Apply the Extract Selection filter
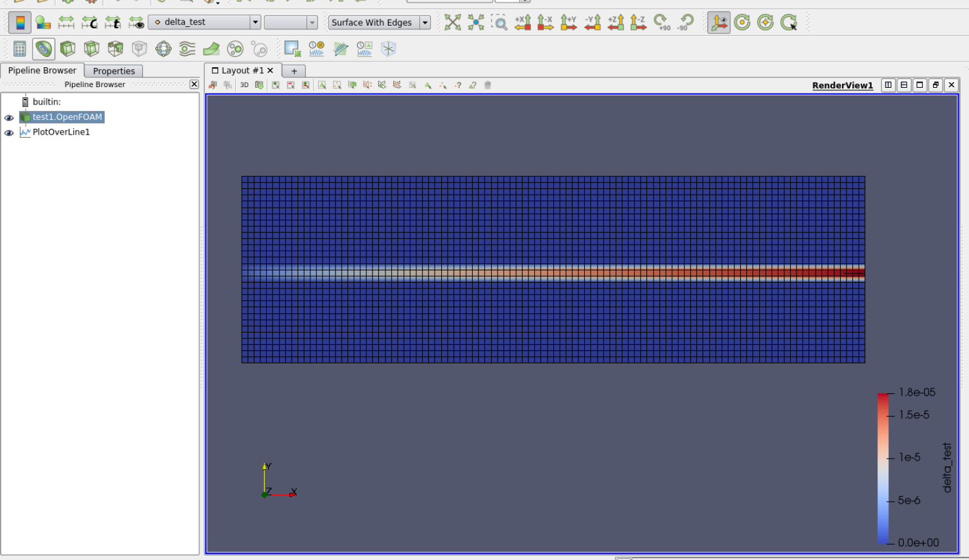969x560 pixels. pos(292,49)
